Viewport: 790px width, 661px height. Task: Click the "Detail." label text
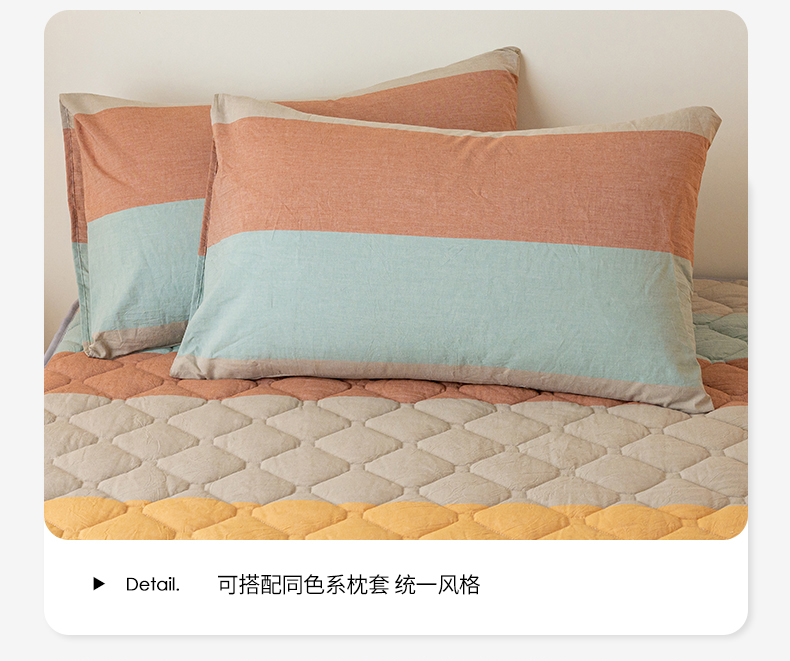(152, 584)
